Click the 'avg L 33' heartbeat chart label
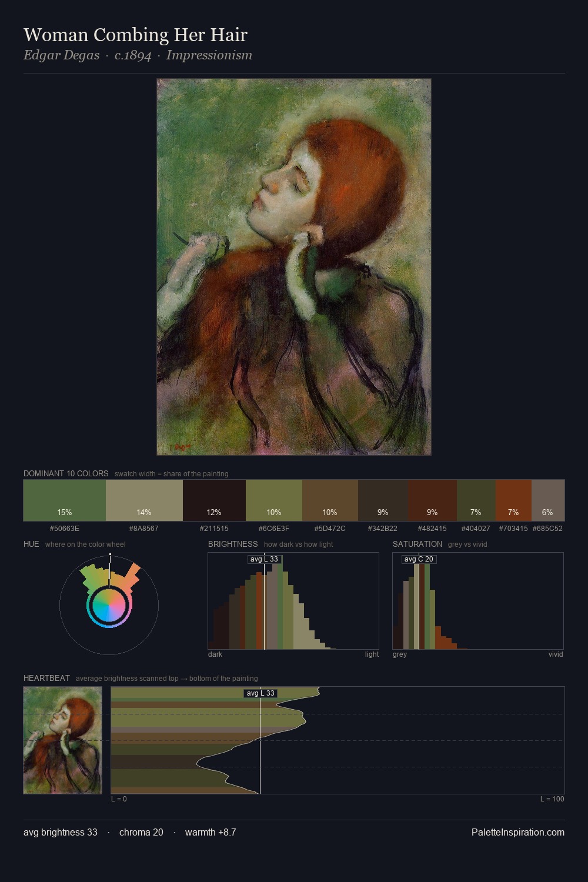588x882 pixels. point(260,693)
